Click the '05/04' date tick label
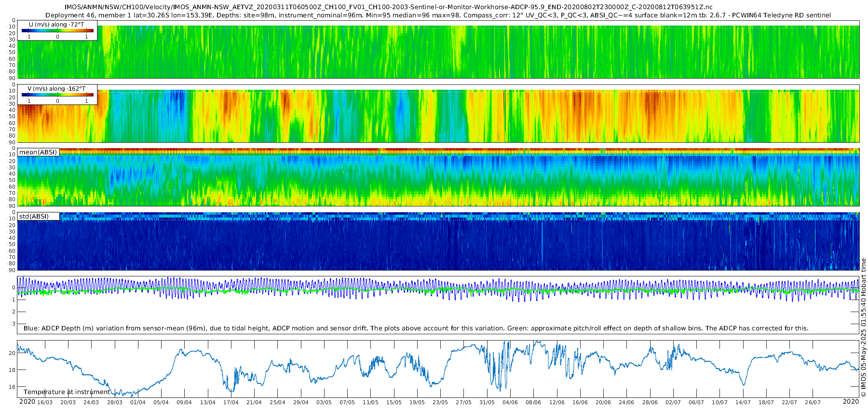The image size is (868, 410). click(161, 402)
